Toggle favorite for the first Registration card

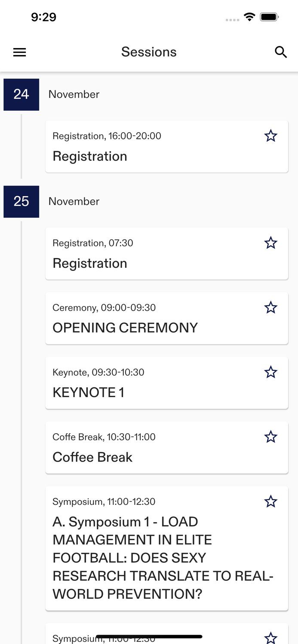tap(270, 136)
